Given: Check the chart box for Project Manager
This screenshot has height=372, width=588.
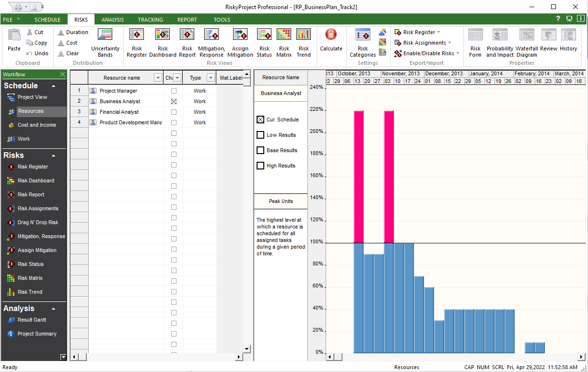Looking at the screenshot, I should coord(174,91).
